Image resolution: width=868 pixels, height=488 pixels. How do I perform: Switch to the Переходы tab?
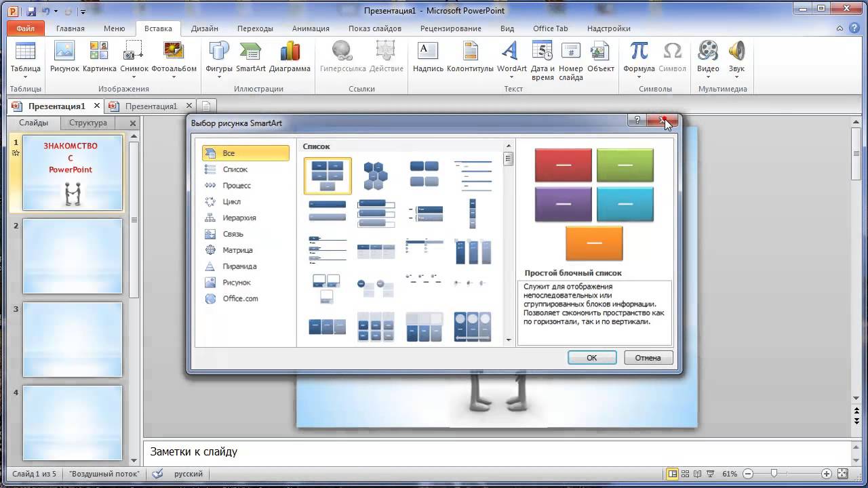point(255,28)
